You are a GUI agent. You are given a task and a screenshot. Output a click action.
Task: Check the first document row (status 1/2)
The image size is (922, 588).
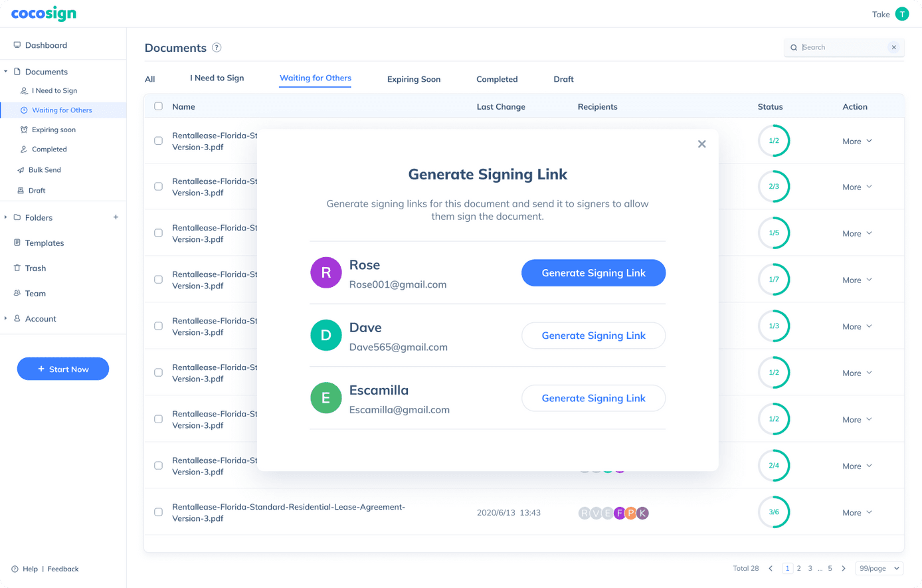pos(158,141)
